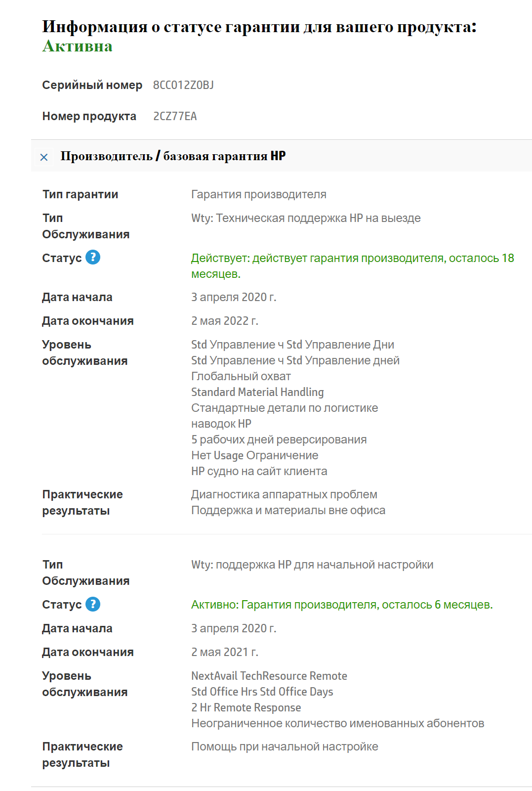Open Статус help icon for 18-month warranty

pyautogui.click(x=93, y=257)
